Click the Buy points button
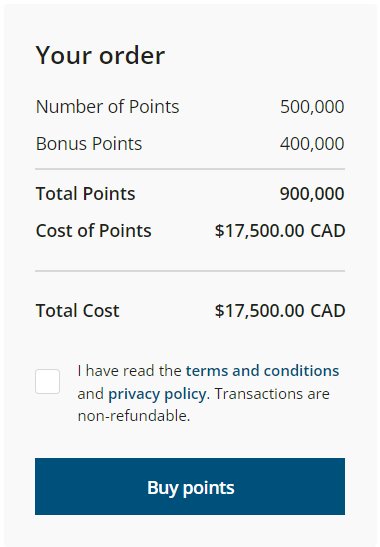The image size is (380, 547). (x=190, y=486)
